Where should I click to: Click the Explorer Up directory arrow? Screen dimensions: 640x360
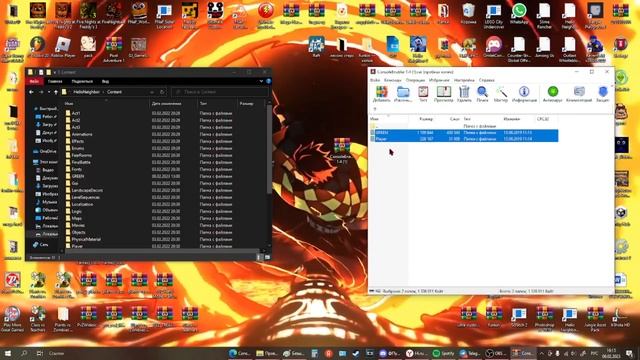pos(56,92)
